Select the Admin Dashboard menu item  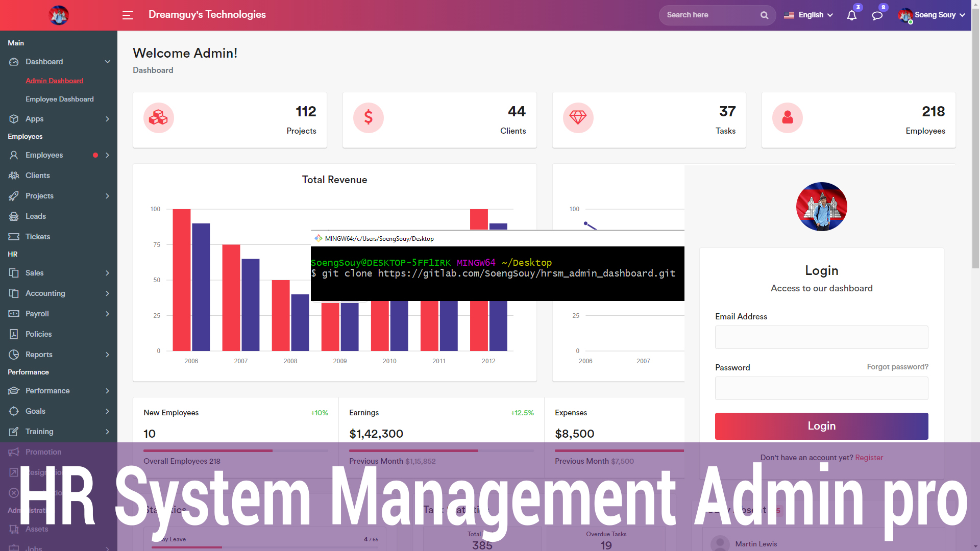pyautogui.click(x=55, y=81)
